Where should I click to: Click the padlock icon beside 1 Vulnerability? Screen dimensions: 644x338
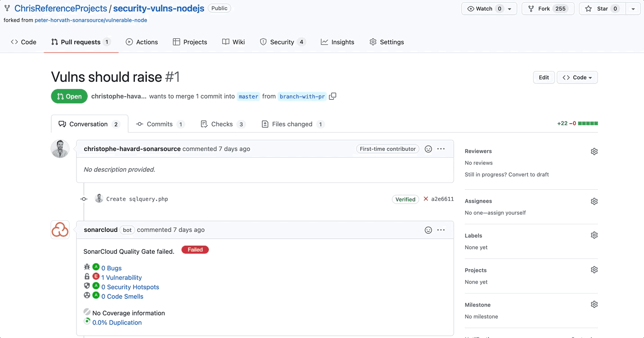click(x=87, y=276)
